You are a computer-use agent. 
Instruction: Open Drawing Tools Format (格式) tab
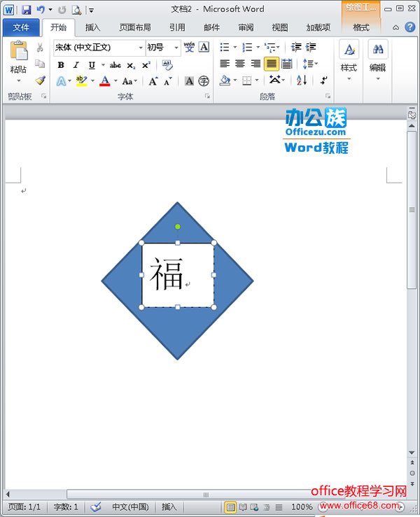point(361,27)
